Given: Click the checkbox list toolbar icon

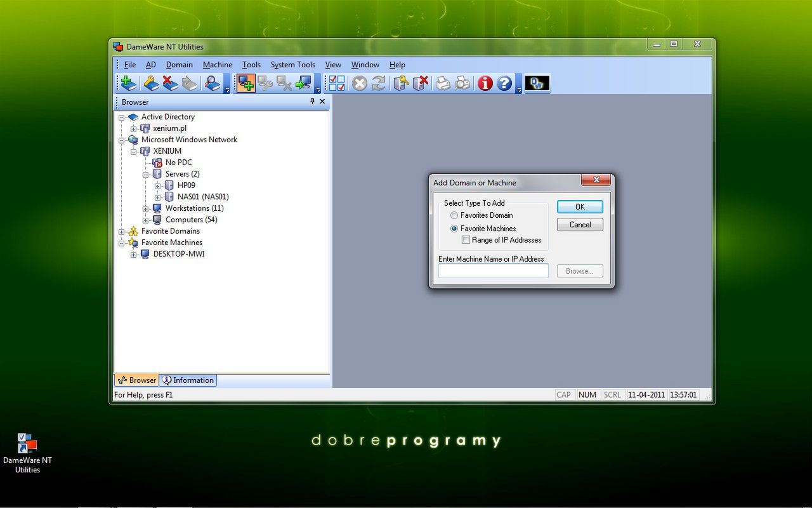Looking at the screenshot, I should [336, 83].
